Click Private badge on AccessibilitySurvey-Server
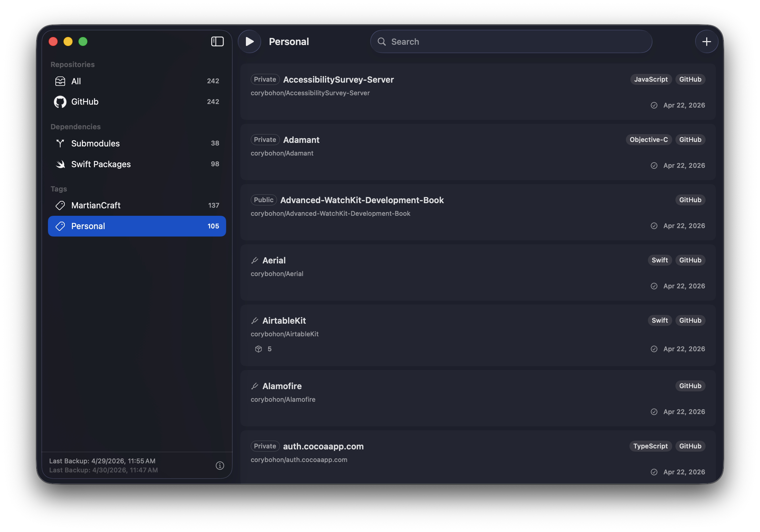 265,79
